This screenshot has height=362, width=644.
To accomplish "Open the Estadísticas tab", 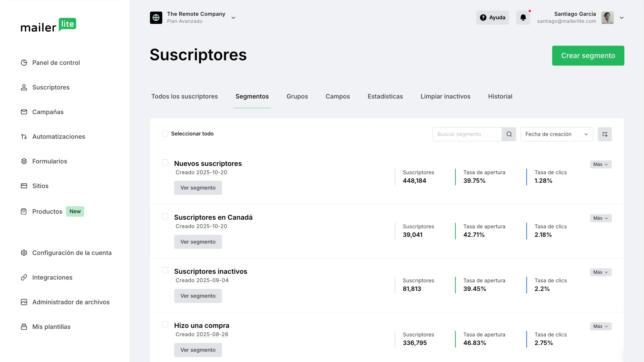I will coord(385,96).
